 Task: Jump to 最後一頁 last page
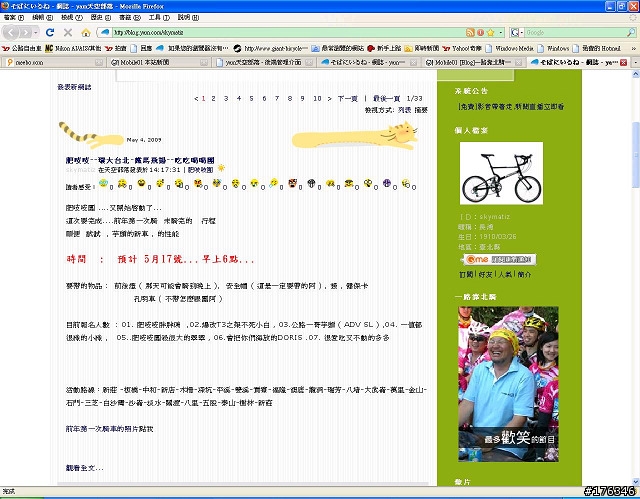tap(386, 98)
